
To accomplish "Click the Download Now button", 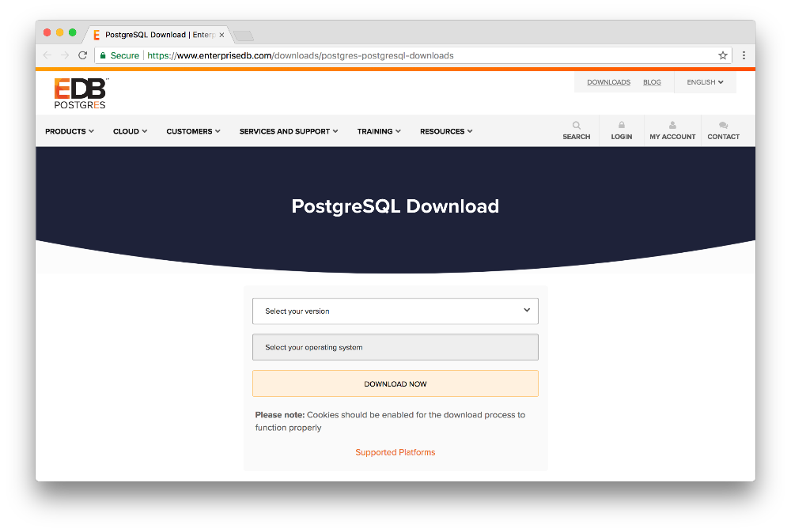I will pyautogui.click(x=395, y=383).
